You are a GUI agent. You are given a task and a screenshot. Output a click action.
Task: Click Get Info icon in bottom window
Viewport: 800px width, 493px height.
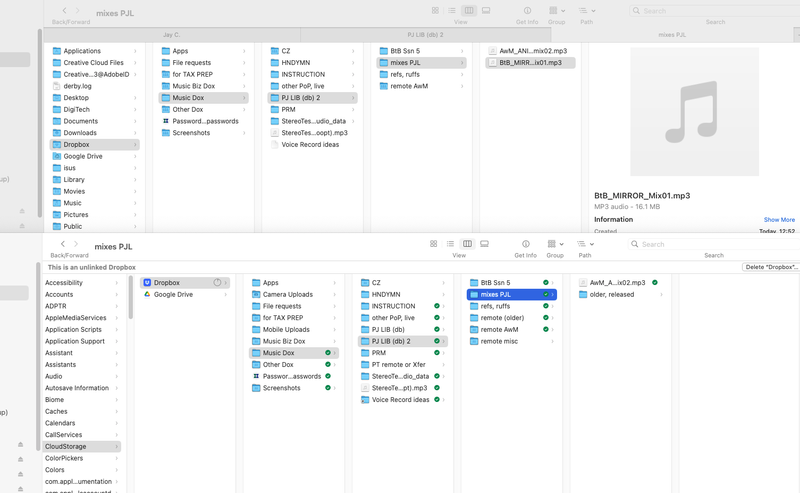tap(525, 244)
